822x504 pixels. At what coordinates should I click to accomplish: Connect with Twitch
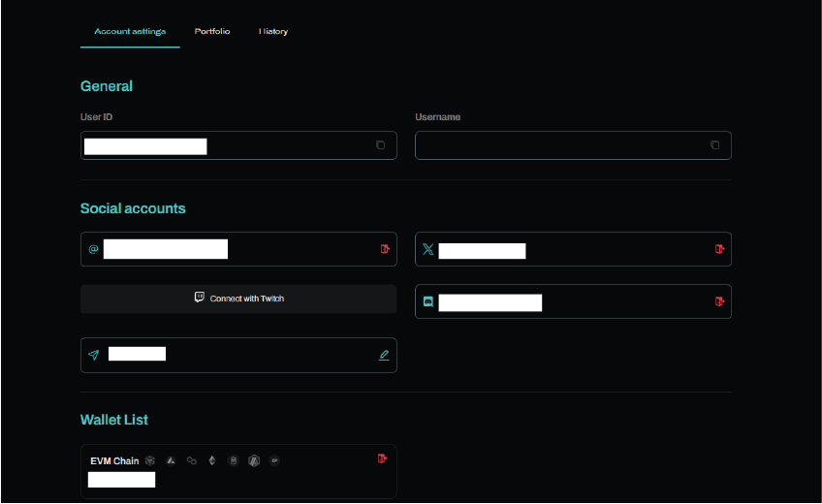(x=238, y=299)
